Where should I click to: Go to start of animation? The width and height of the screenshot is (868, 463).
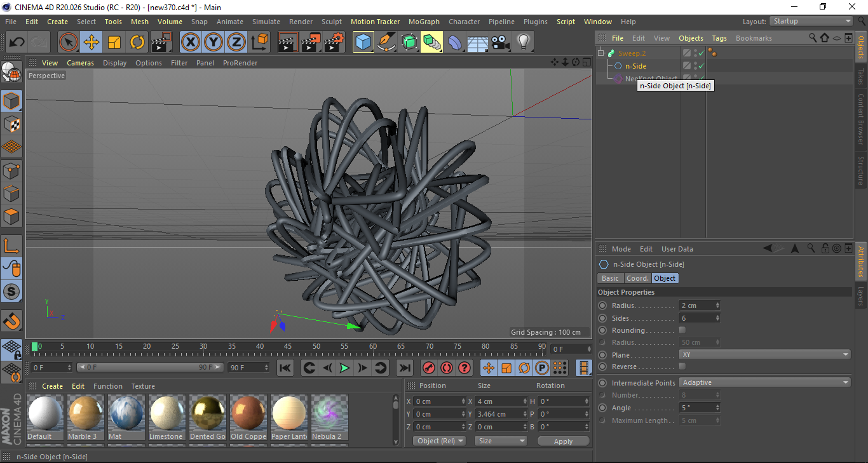pos(285,368)
